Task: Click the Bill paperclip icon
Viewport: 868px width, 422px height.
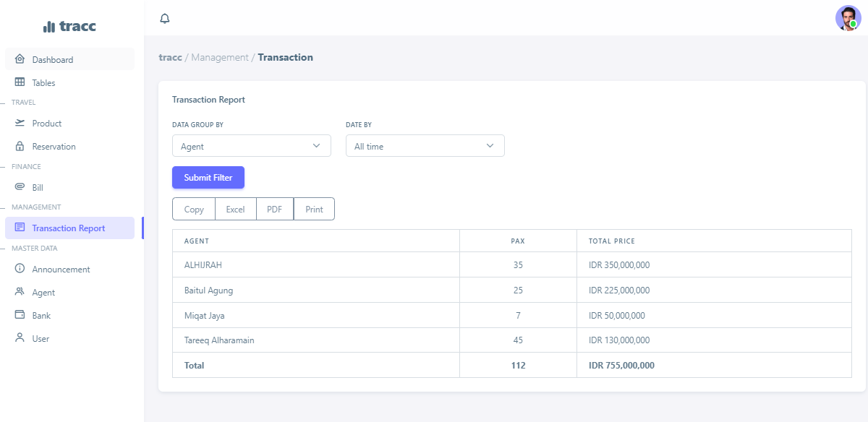Action: click(x=20, y=187)
